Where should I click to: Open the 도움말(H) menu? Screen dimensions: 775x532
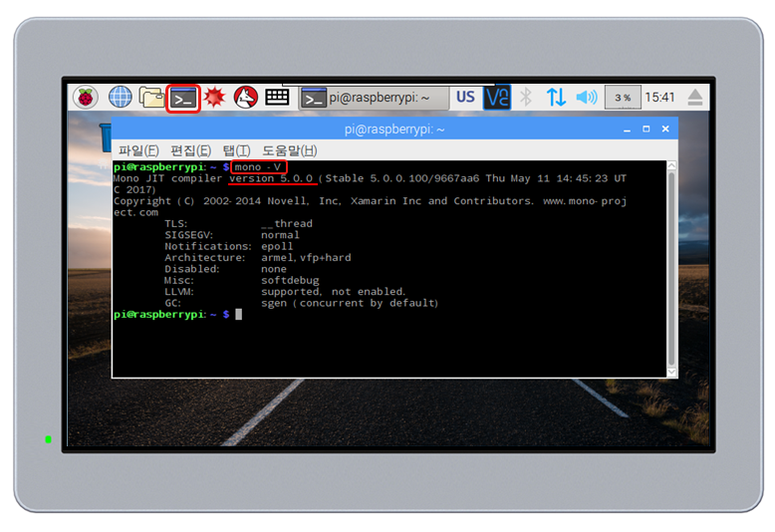(289, 150)
